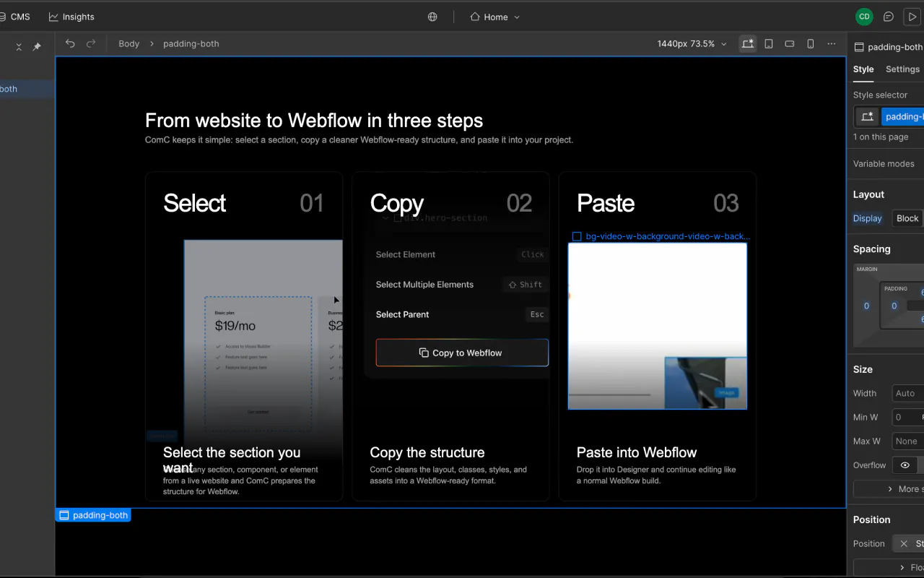Screen dimensions: 924x578
Task: Click the Shift key badge
Action: (525, 285)
